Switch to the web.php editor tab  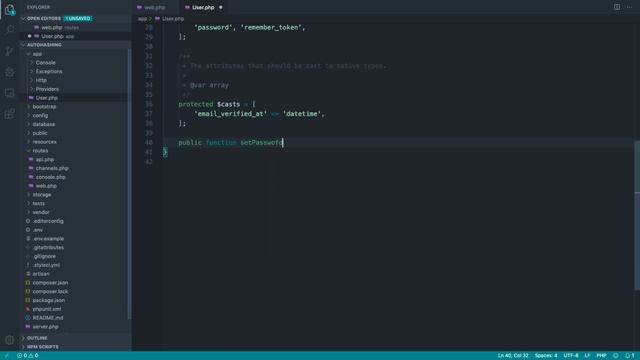tap(154, 7)
